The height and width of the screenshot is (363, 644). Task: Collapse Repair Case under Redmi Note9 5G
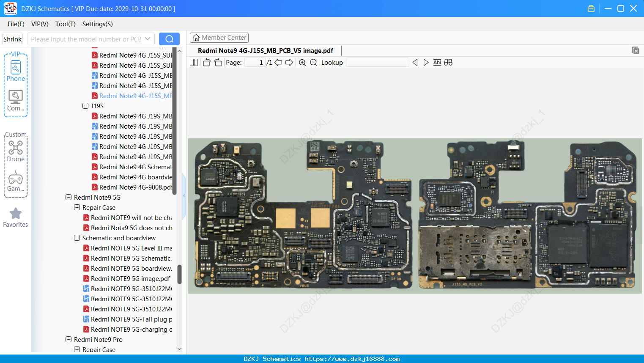click(x=77, y=208)
